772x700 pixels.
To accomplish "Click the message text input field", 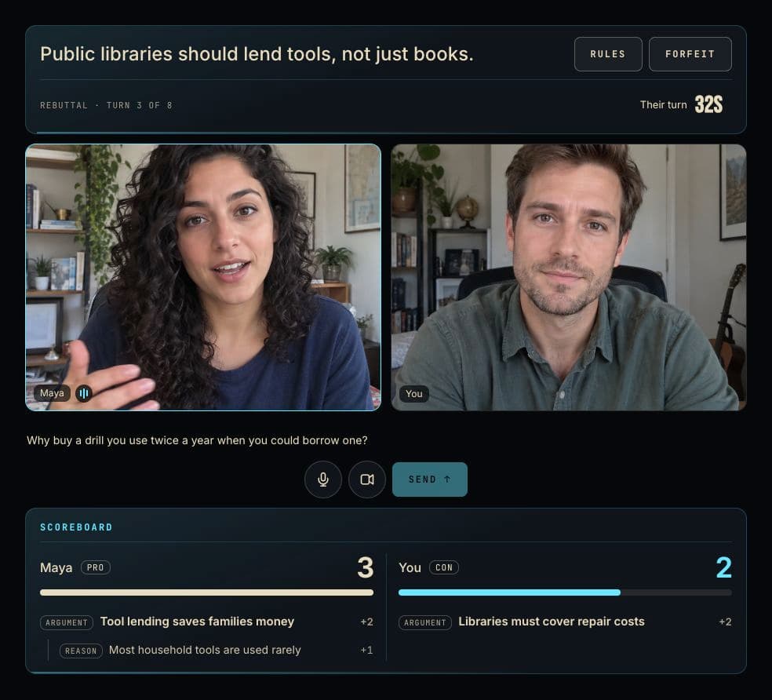I will [x=197, y=440].
